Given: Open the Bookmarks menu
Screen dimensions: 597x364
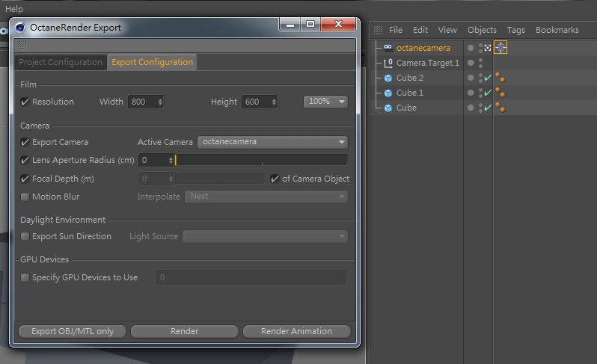Looking at the screenshot, I should pyautogui.click(x=557, y=30).
